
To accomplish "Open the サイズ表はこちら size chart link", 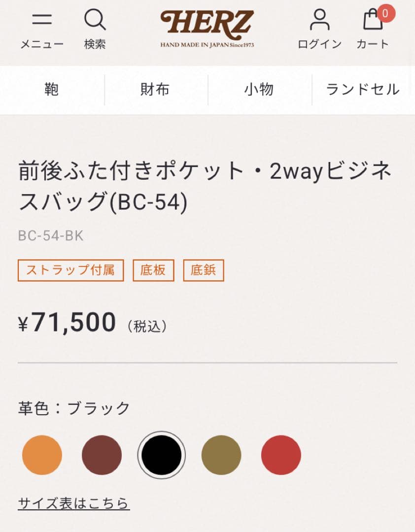I will [73, 503].
